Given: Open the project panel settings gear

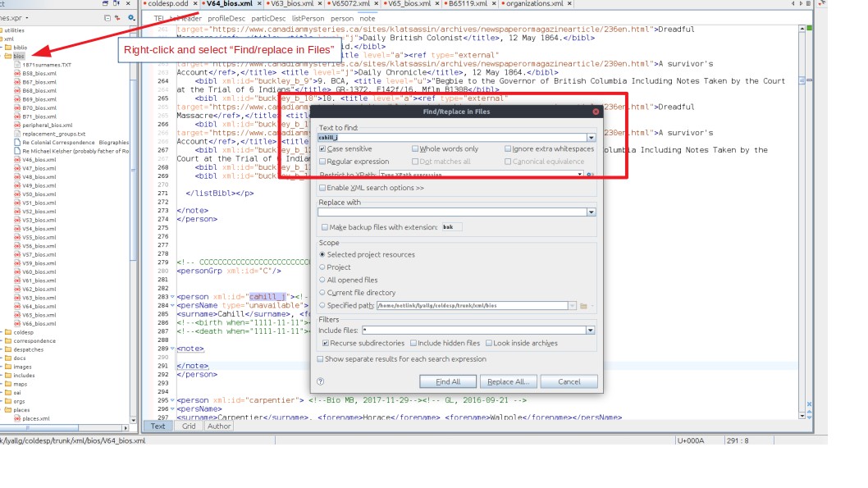Looking at the screenshot, I should [x=130, y=17].
